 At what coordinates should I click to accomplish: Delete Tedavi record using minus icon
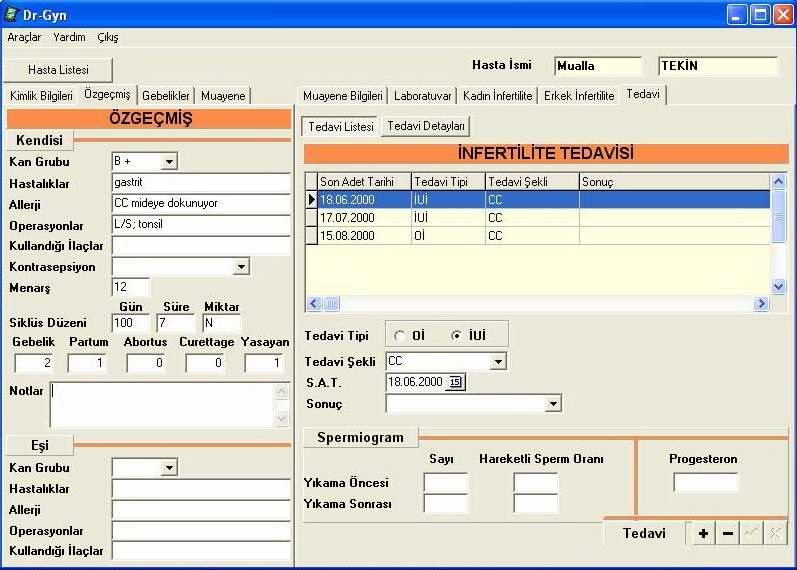coord(728,534)
